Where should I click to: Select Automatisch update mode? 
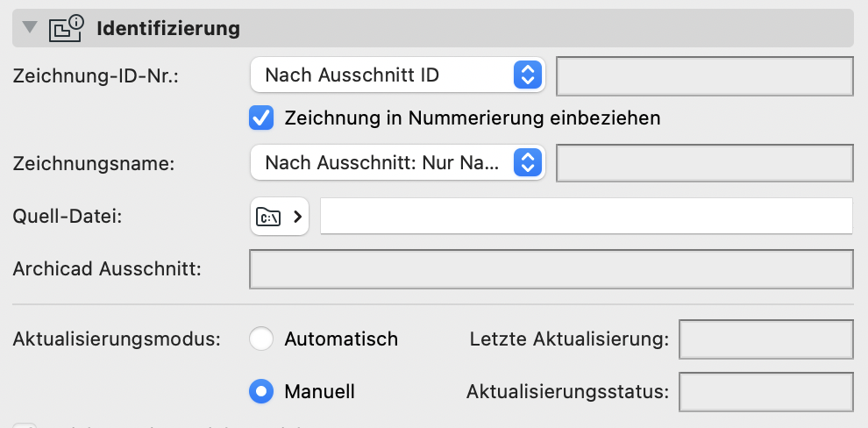(x=261, y=339)
